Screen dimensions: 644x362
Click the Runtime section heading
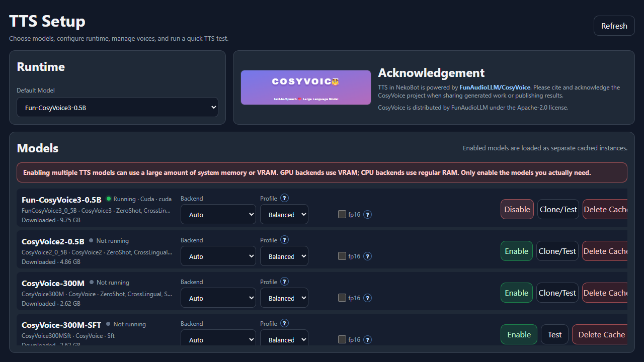tap(41, 67)
